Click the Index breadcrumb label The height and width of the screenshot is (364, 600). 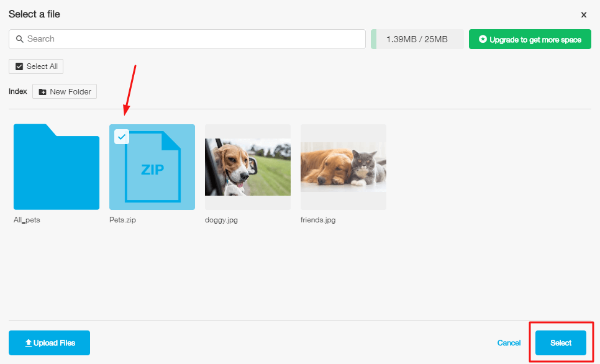[x=18, y=91]
